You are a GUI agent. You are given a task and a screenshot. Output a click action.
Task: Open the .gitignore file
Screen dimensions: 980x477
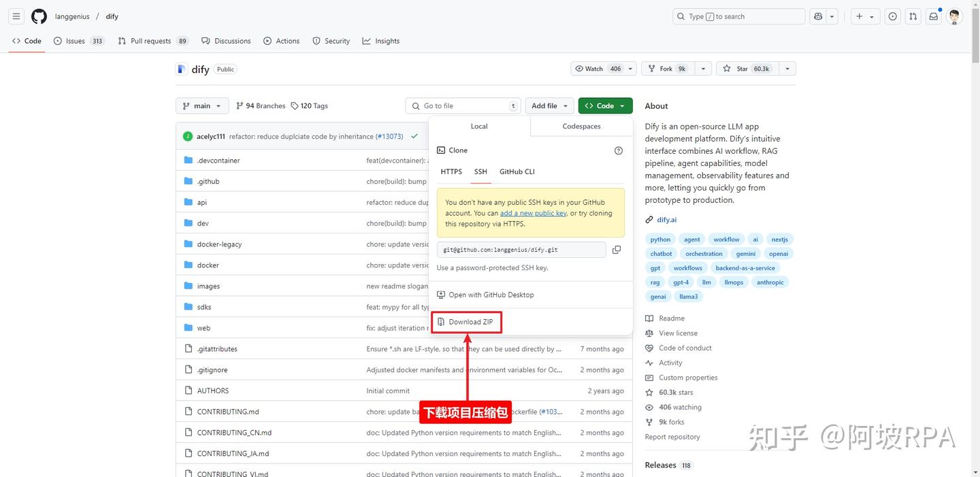coord(212,370)
